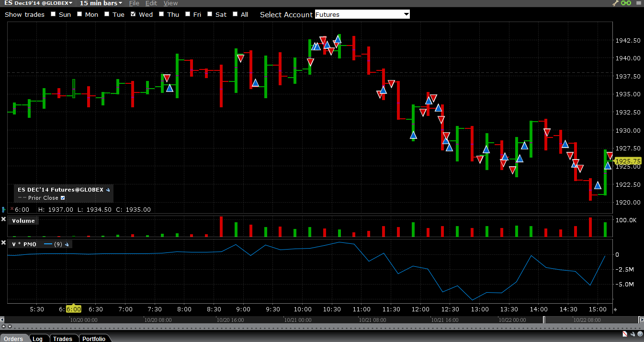Click the vertical rescale arrows icon
The height and width of the screenshot is (342, 644).
pyautogui.click(x=3, y=209)
